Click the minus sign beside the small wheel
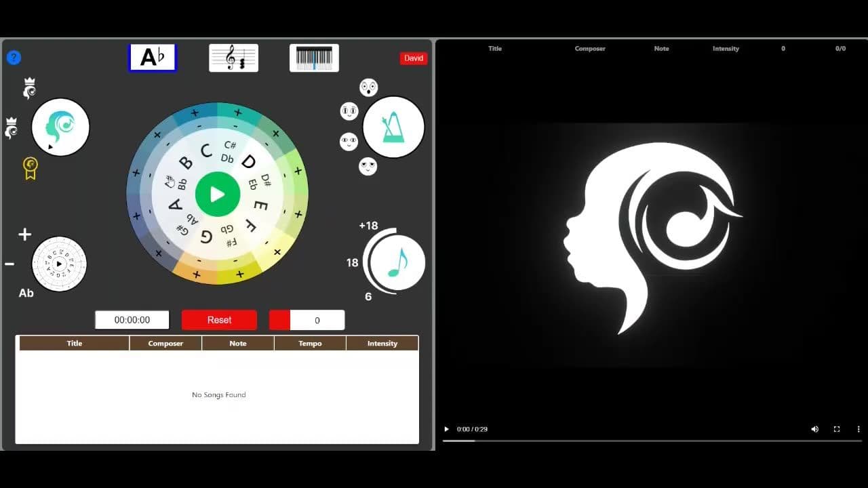The image size is (868, 488). click(10, 264)
